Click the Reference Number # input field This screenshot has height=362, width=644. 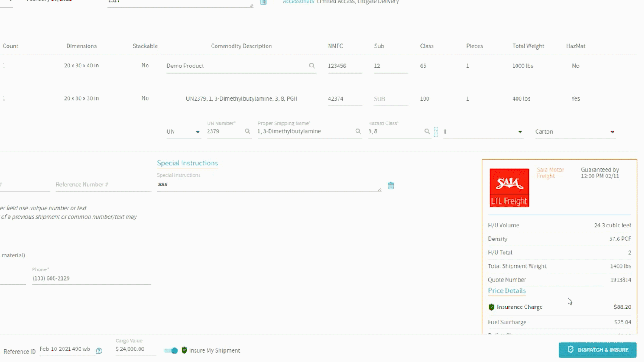(x=103, y=185)
